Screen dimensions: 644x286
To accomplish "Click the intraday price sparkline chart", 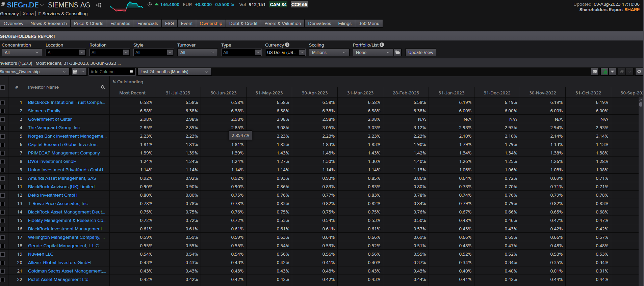I will tap(127, 6).
